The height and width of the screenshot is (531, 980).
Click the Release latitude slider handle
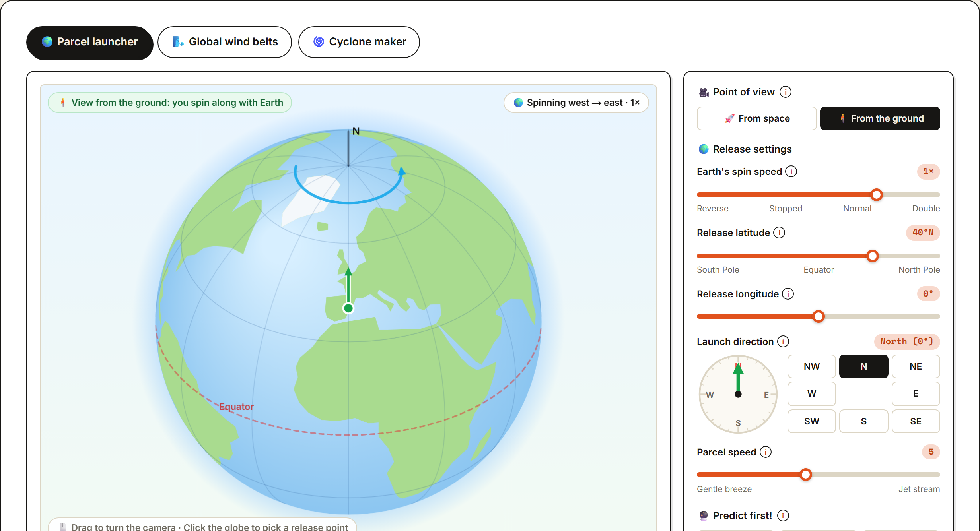click(873, 256)
